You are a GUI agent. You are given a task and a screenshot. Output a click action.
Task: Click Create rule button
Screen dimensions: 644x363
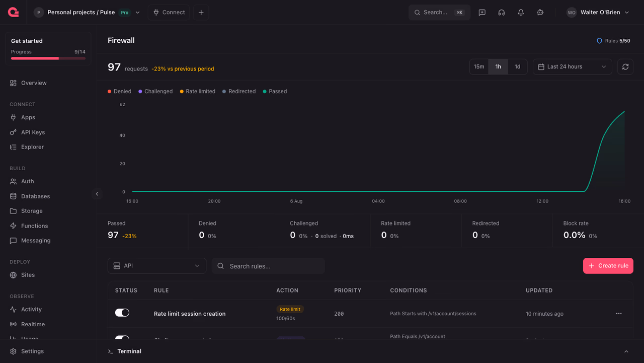coord(608,266)
